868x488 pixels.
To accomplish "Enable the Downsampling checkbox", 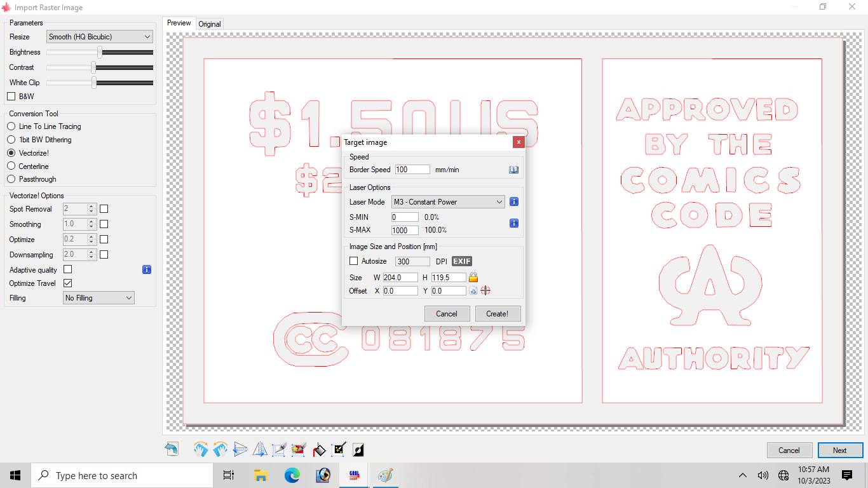I will (x=104, y=255).
